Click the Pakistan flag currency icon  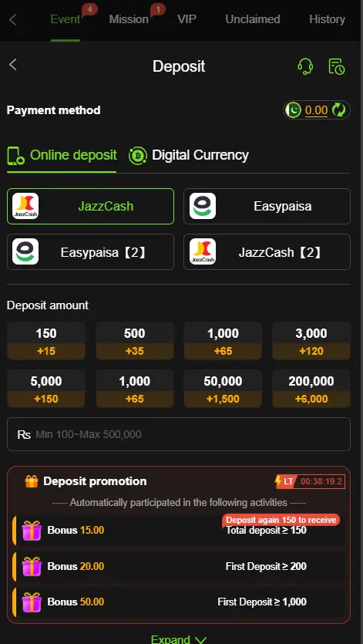point(293,110)
